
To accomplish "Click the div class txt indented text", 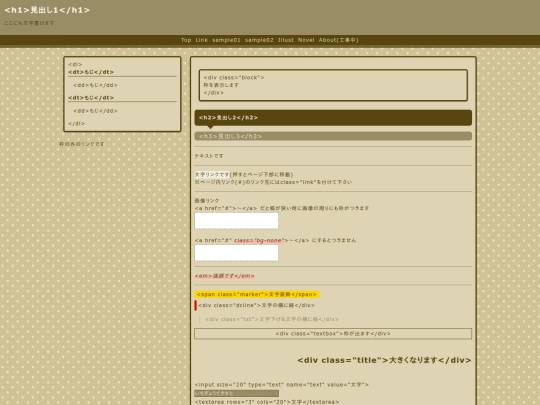I will [x=272, y=319].
